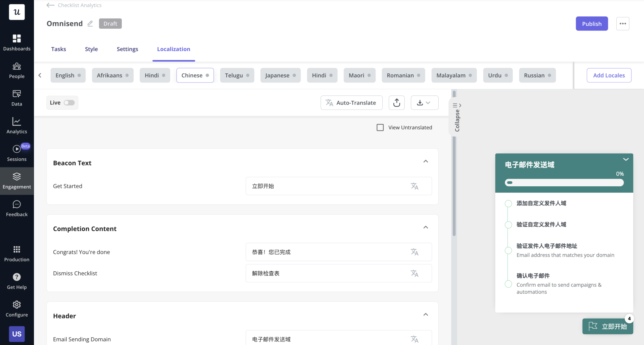Image resolution: width=644 pixels, height=345 pixels.
Task: Switch to the Style tab
Action: [x=91, y=49]
